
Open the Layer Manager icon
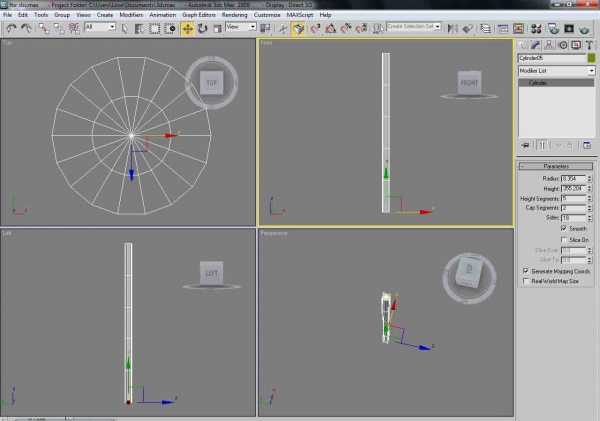[x=486, y=29]
